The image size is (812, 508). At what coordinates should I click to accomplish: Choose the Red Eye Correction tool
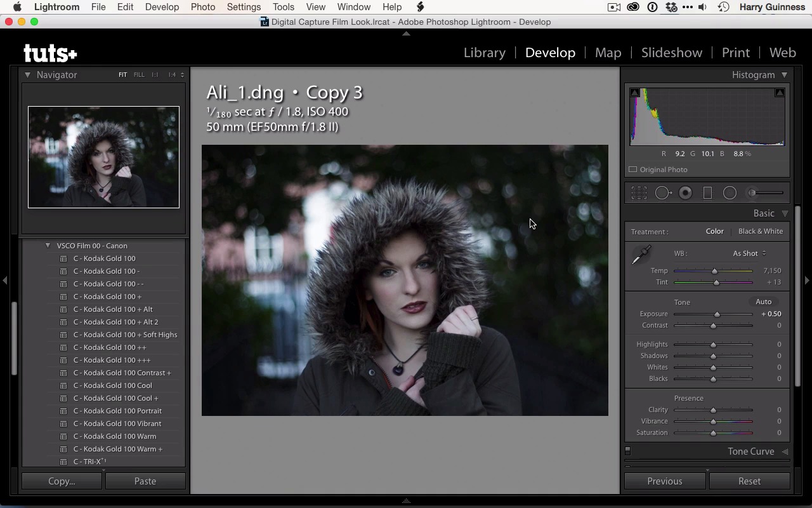685,193
